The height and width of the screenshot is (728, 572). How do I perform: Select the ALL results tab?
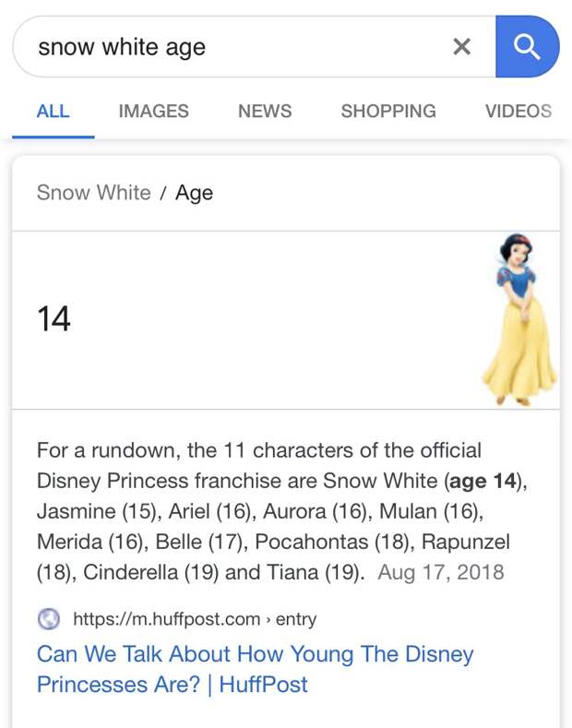[53, 112]
